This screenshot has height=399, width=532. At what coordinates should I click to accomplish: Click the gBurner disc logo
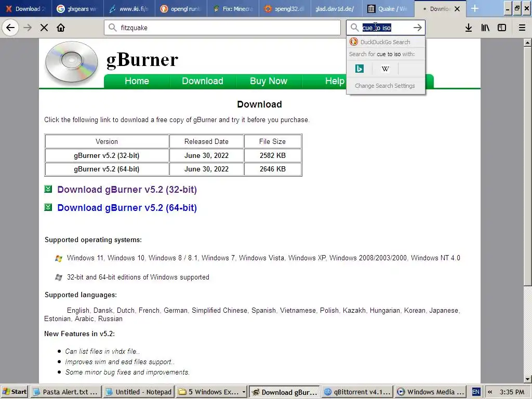coord(72,63)
